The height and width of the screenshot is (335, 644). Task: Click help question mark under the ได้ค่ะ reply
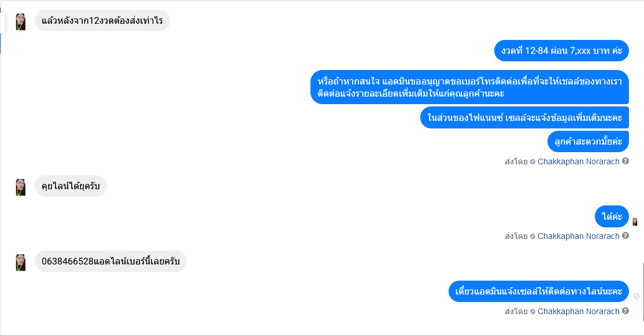click(x=626, y=236)
